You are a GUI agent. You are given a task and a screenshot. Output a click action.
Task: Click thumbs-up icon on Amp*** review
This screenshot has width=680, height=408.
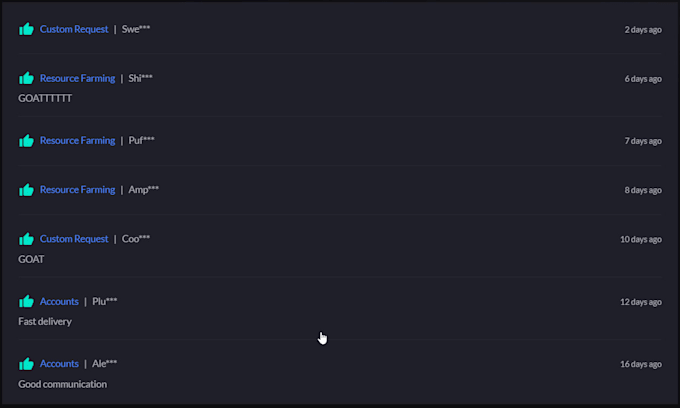coord(26,189)
